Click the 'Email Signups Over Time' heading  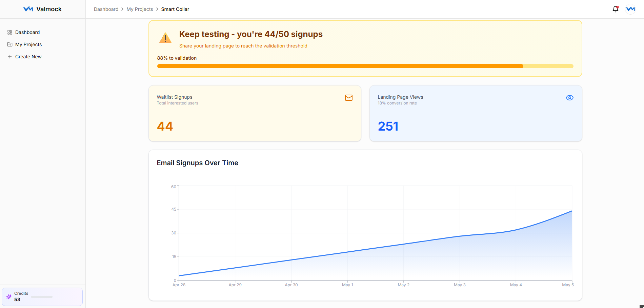pos(198,163)
